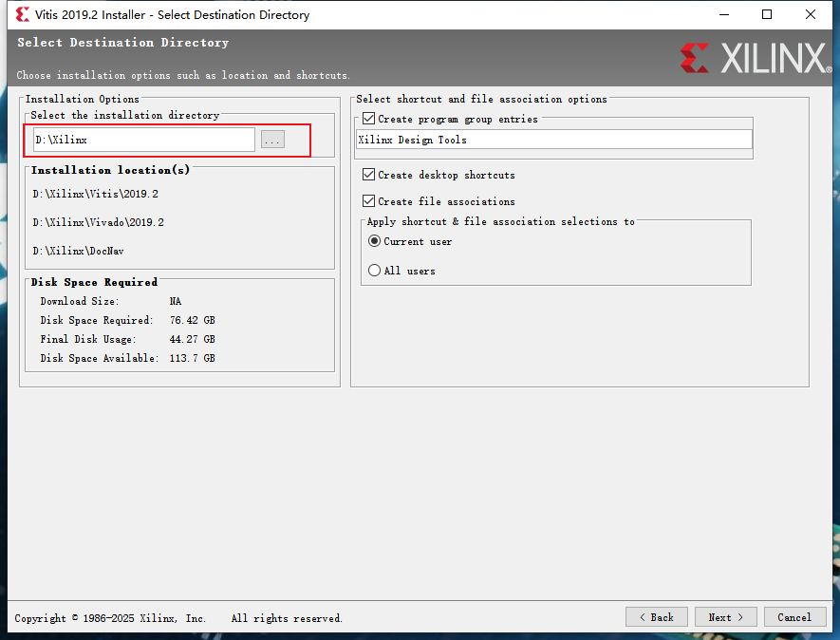Viewport: 840px width, 640px height.
Task: Click the Final Disk Usage value 44.27 GB
Action: [193, 339]
